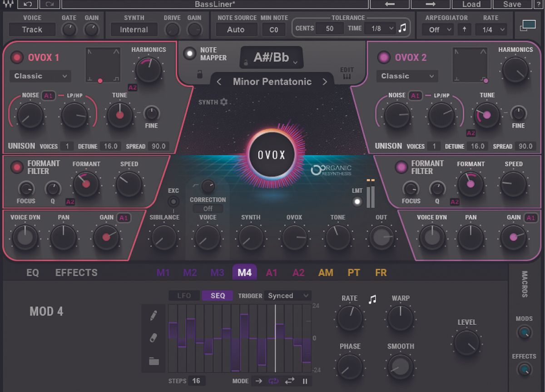Screen dimensions: 545x392
Task: Click the Save button
Action: (x=512, y=4)
